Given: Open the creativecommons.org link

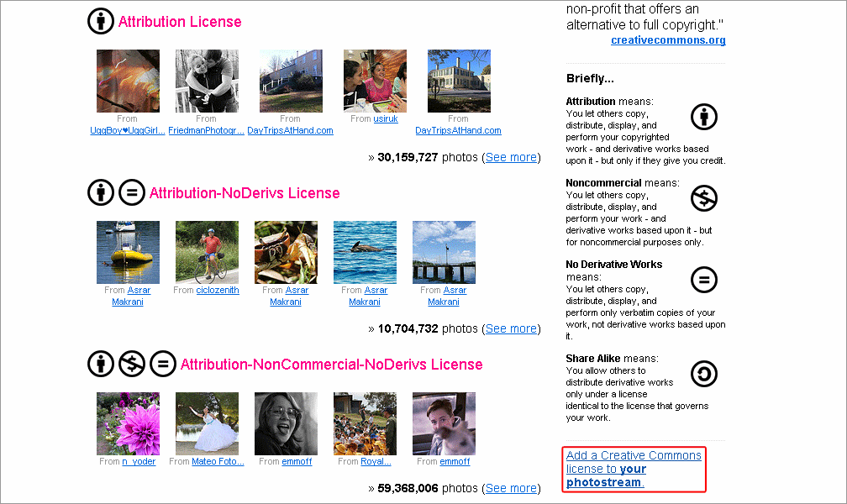Looking at the screenshot, I should pyautogui.click(x=668, y=40).
